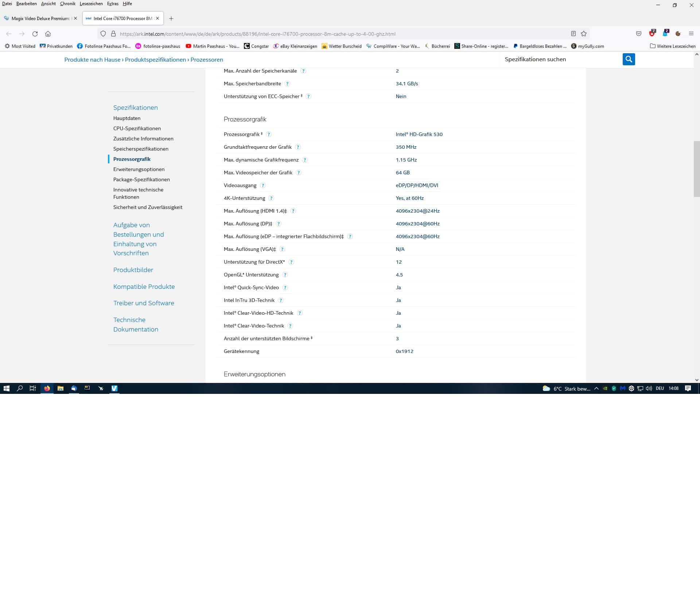Show hidden system tray icons chevron
The height and width of the screenshot is (593, 700).
pos(596,388)
